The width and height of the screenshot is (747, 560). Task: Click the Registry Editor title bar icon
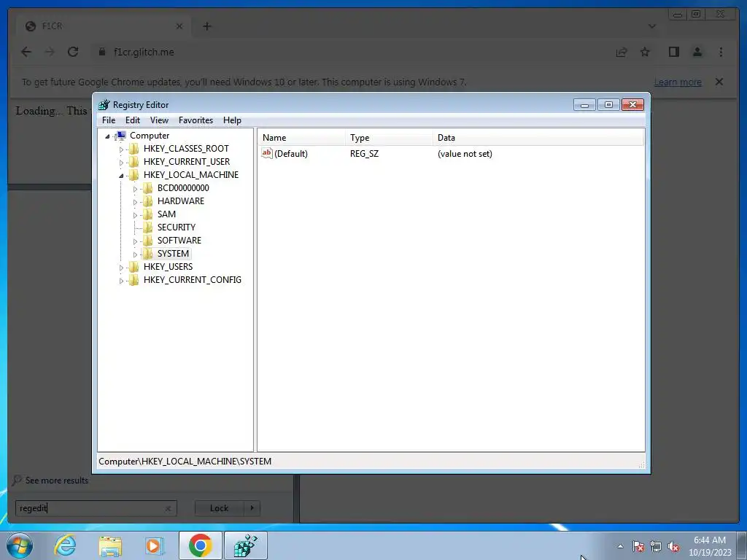pos(104,105)
